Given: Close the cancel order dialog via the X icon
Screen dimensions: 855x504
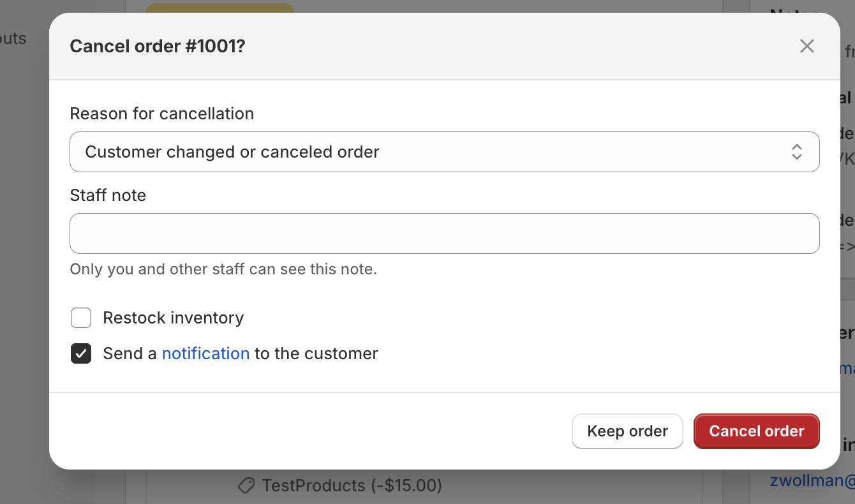Looking at the screenshot, I should (x=807, y=46).
